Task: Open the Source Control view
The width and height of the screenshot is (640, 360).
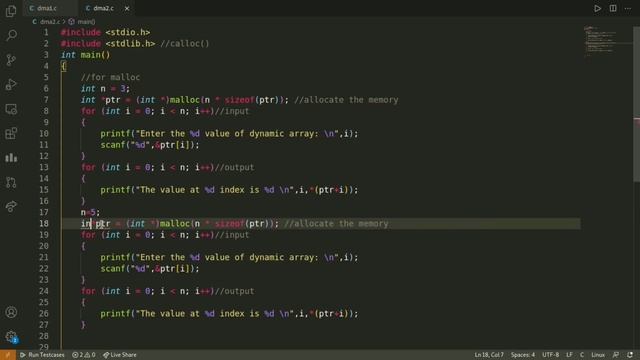Action: point(11,60)
